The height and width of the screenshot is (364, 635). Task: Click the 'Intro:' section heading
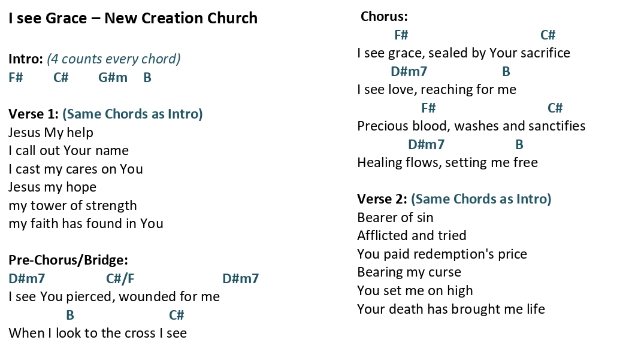pyautogui.click(x=26, y=59)
